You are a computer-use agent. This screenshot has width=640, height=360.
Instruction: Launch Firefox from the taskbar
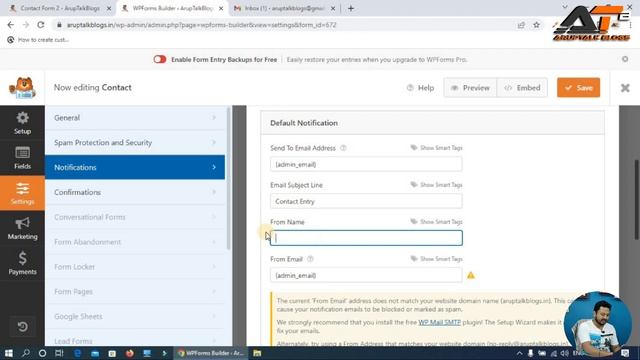point(129,353)
